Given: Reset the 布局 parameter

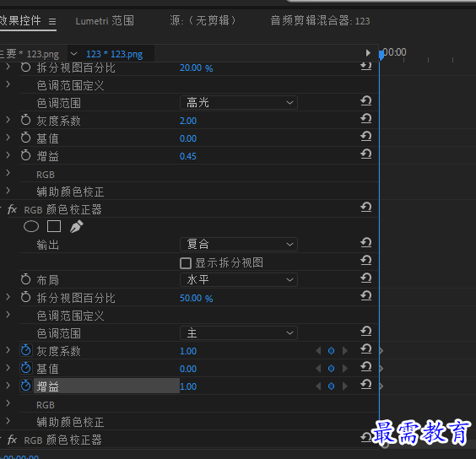Looking at the screenshot, I should click(366, 278).
